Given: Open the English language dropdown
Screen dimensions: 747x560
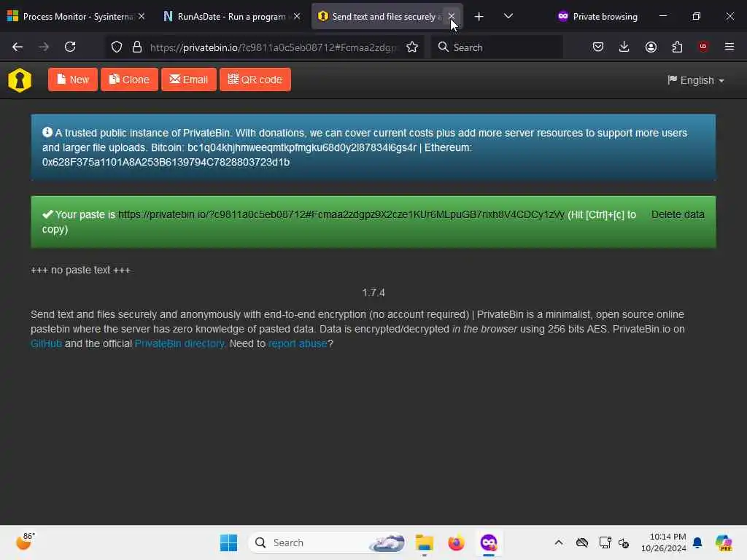Looking at the screenshot, I should coord(695,80).
